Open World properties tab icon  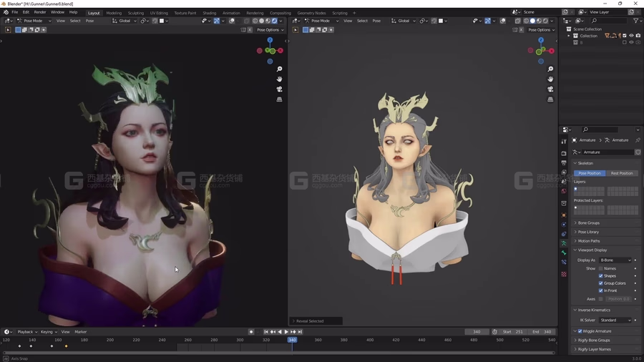564,191
